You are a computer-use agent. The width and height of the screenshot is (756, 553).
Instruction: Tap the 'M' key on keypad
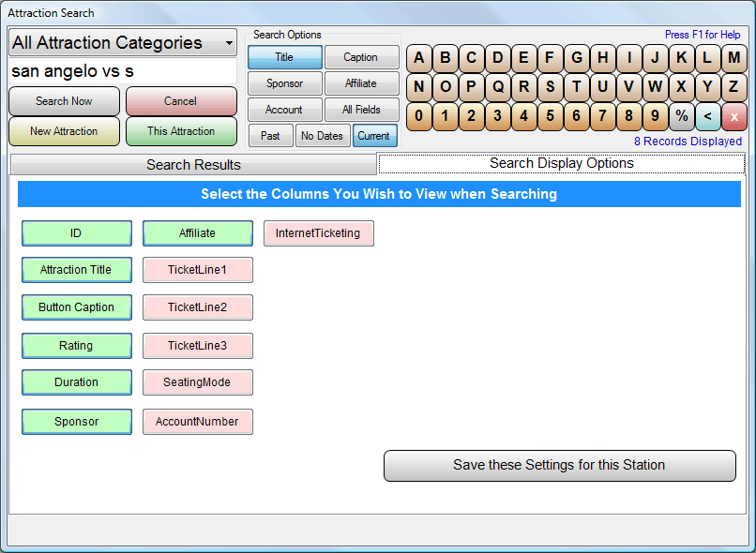coord(733,57)
